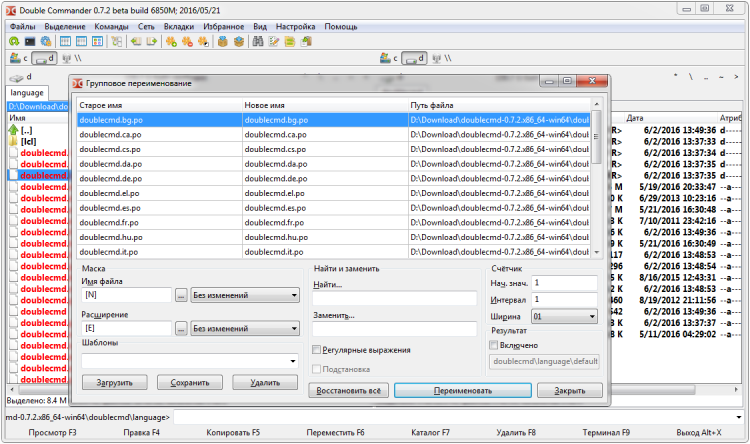This screenshot has height=444, width=750.
Task: Open network drive in the right panel
Action: coord(441,58)
